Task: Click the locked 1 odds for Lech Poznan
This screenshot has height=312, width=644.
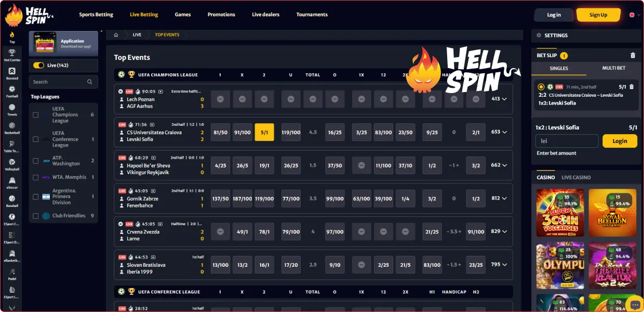Action: tap(220, 99)
